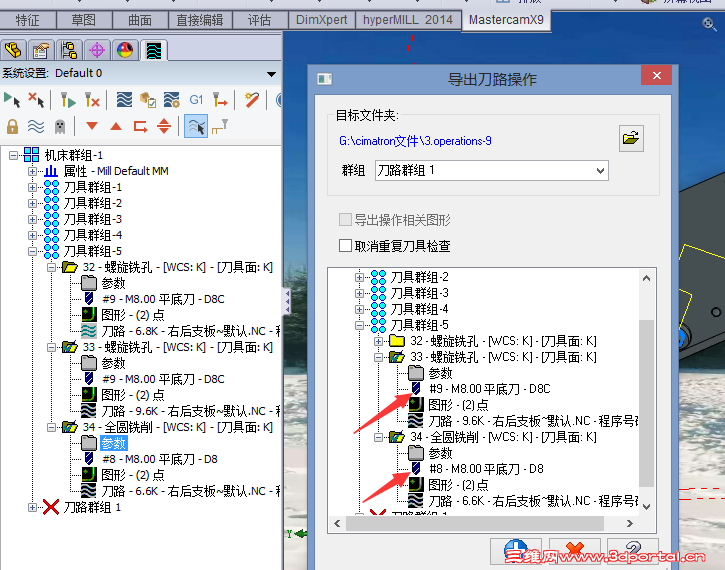Browse target folder icon in export dialog

(x=631, y=138)
